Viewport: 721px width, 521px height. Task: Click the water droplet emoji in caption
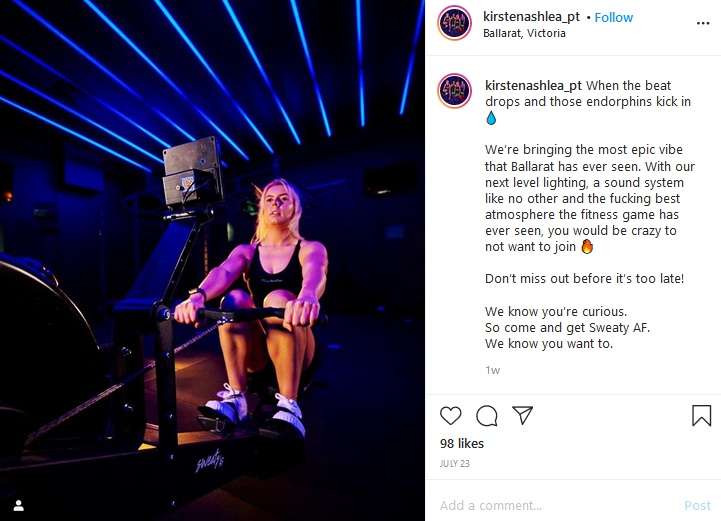pyautogui.click(x=491, y=118)
